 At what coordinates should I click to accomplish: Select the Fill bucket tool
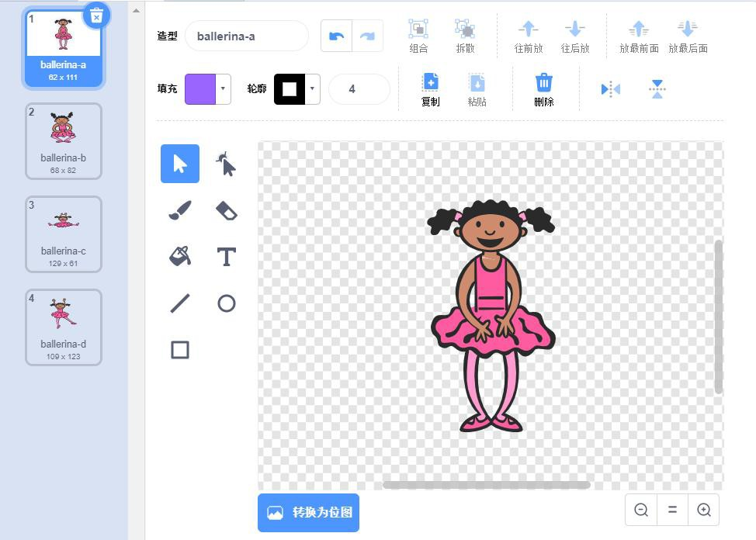click(x=180, y=257)
